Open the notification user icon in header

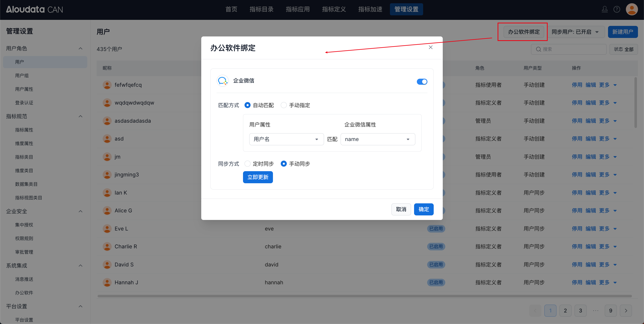coord(605,10)
